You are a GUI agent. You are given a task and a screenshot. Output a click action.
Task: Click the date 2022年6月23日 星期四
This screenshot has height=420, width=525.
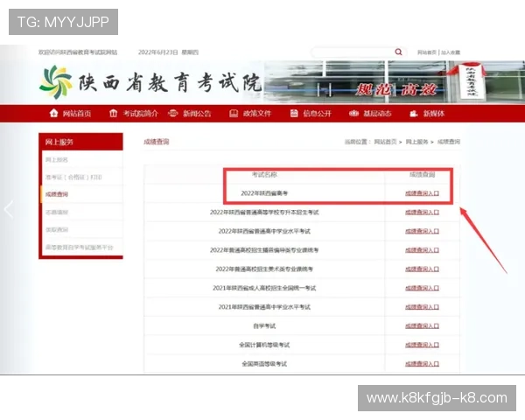[168, 52]
